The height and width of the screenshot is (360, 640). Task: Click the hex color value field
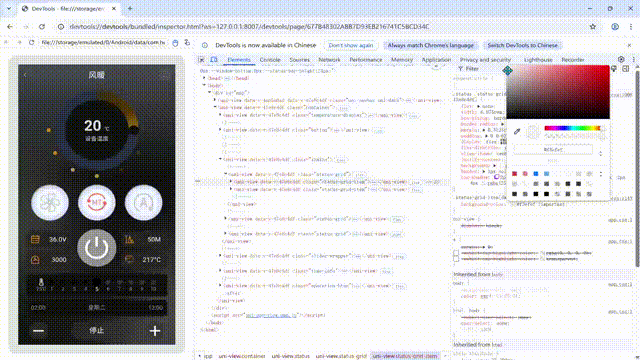(553, 150)
